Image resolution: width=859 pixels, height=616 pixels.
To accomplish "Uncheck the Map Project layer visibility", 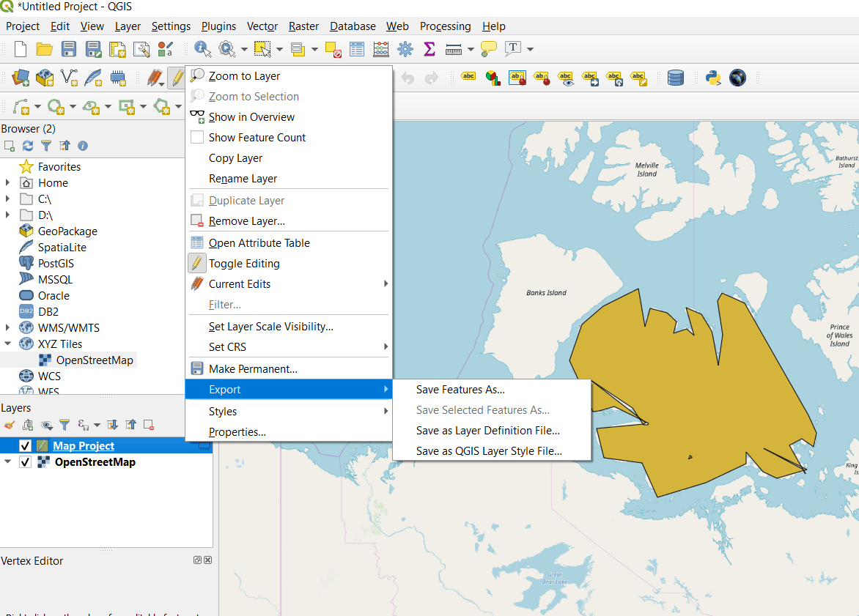I will pos(26,446).
